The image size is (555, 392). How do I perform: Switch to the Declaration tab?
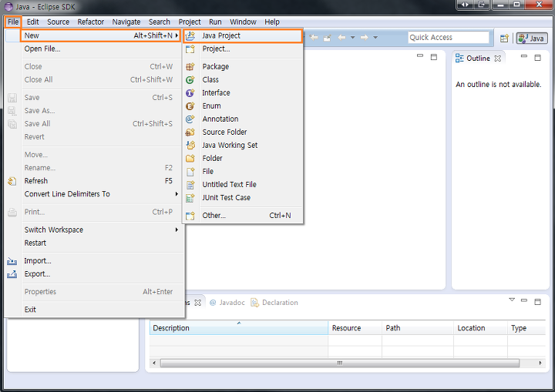point(274,303)
